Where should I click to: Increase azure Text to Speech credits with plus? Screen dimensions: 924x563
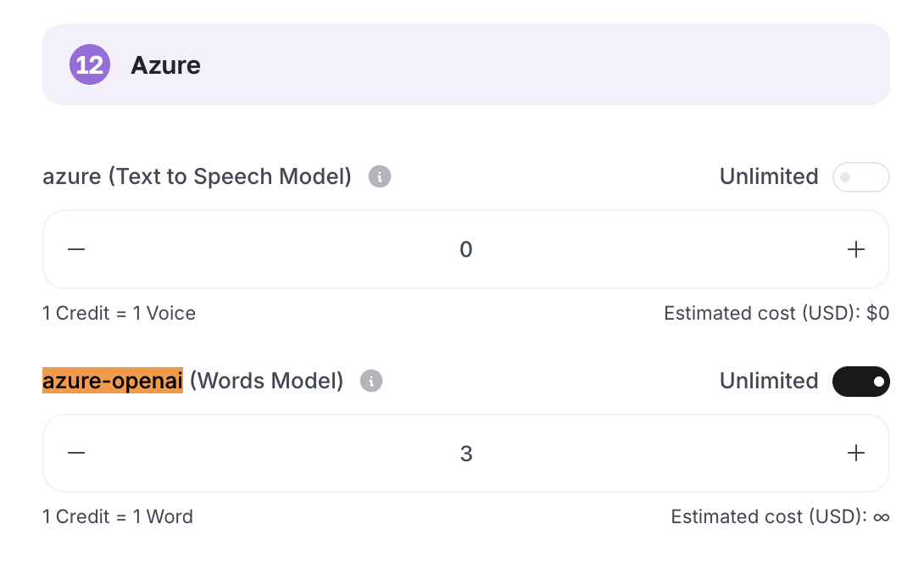[855, 249]
